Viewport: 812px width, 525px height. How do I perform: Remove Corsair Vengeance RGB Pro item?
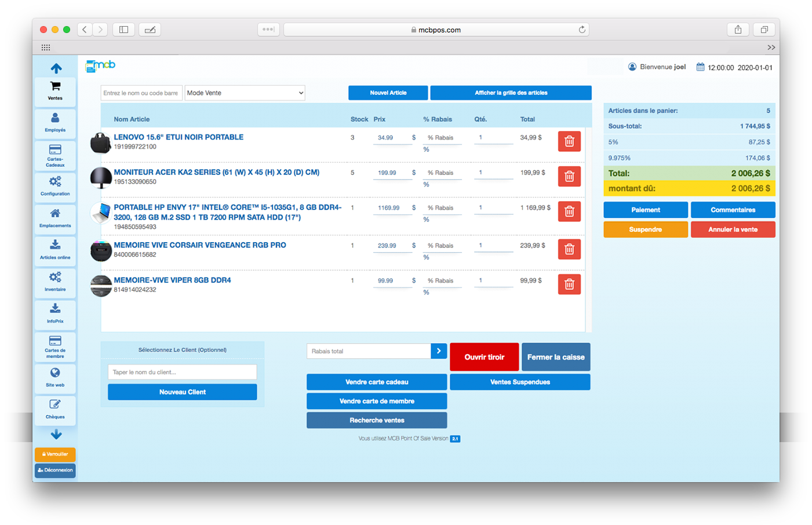(569, 249)
